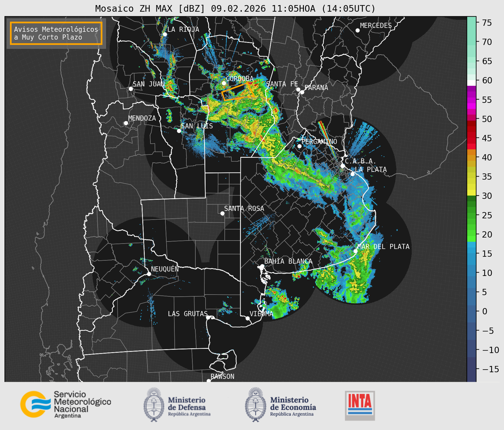Click the Ministerio de Economía emblem
The height and width of the screenshot is (430, 504).
(255, 405)
